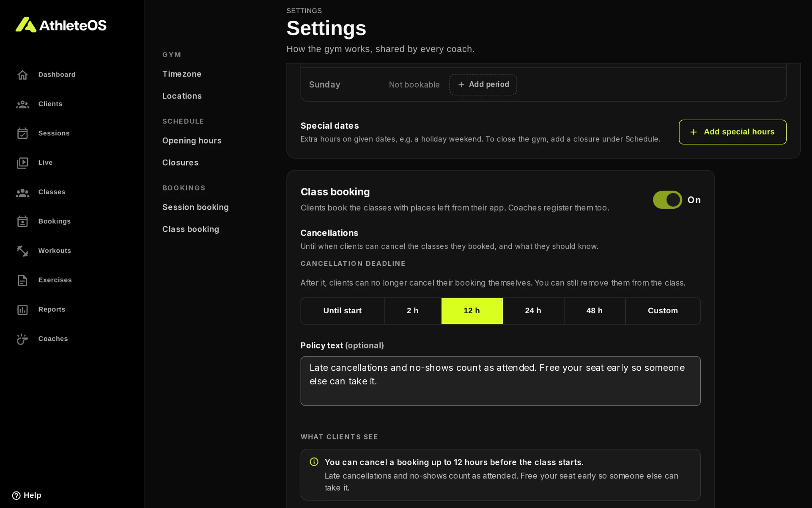Click the 'Cancellations' heading
The height and width of the screenshot is (508, 812).
(x=329, y=233)
